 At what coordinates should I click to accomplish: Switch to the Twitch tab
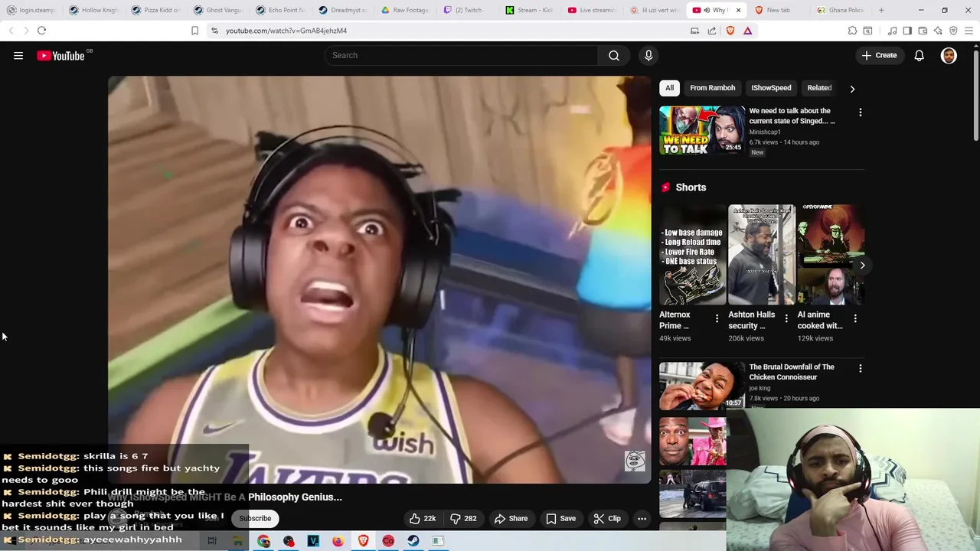click(469, 10)
